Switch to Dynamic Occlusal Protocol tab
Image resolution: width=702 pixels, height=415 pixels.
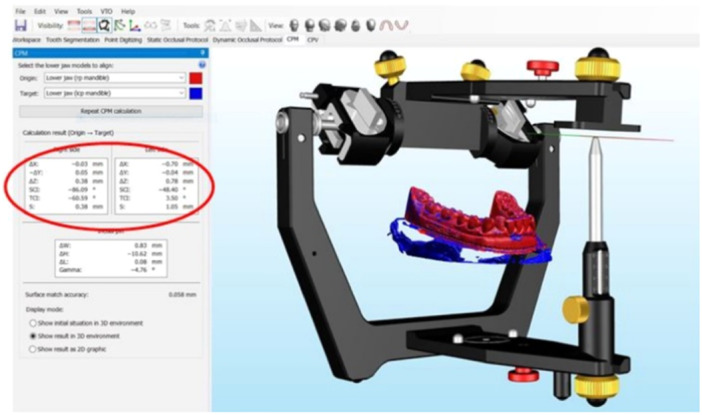(x=248, y=40)
